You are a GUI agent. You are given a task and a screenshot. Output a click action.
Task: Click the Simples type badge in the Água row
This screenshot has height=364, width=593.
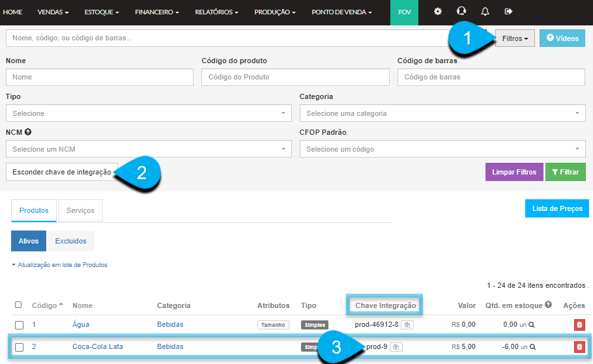coord(315,325)
